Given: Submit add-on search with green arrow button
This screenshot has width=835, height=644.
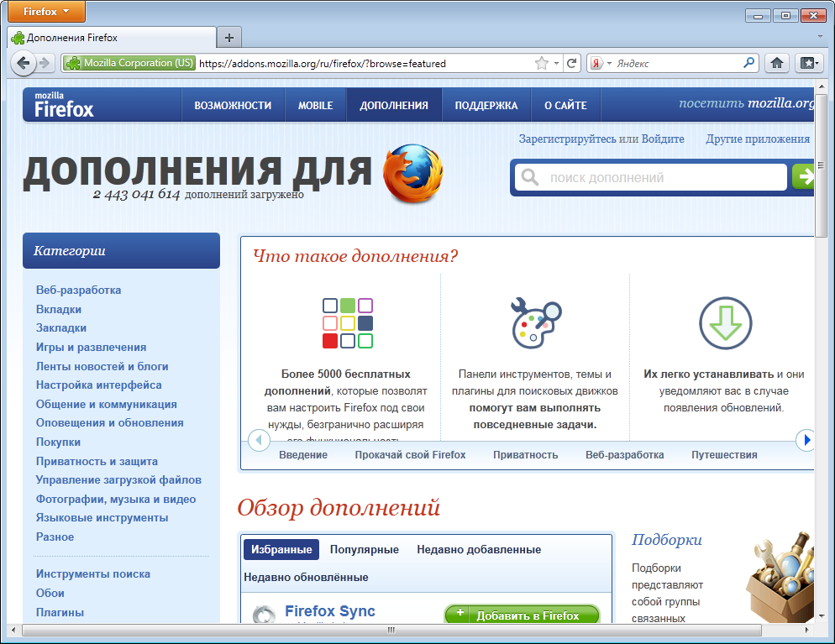Looking at the screenshot, I should click(803, 176).
